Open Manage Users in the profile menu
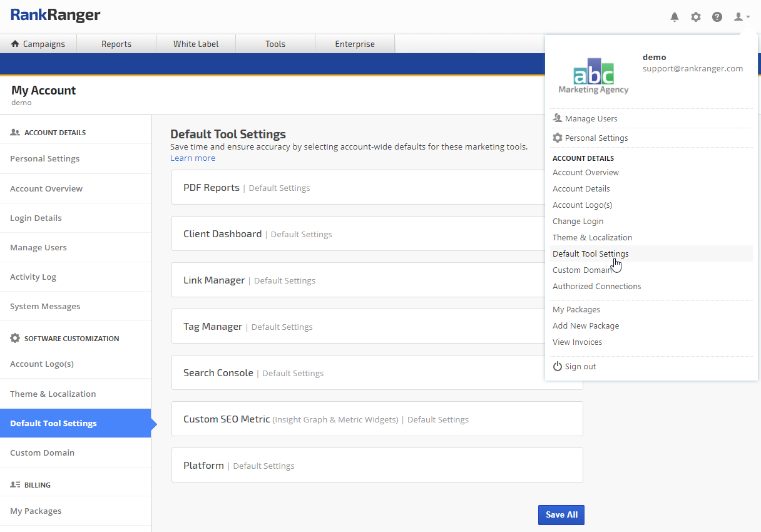This screenshot has height=532, width=761. pyautogui.click(x=591, y=119)
